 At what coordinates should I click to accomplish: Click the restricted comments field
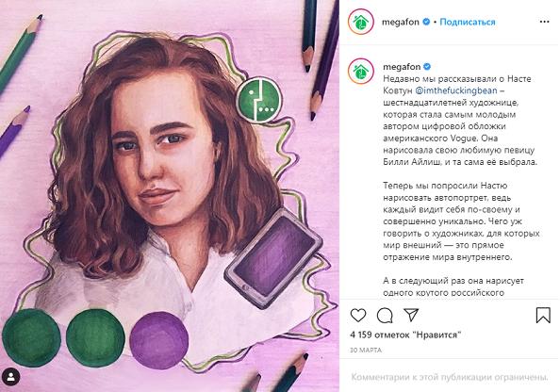tap(450, 377)
